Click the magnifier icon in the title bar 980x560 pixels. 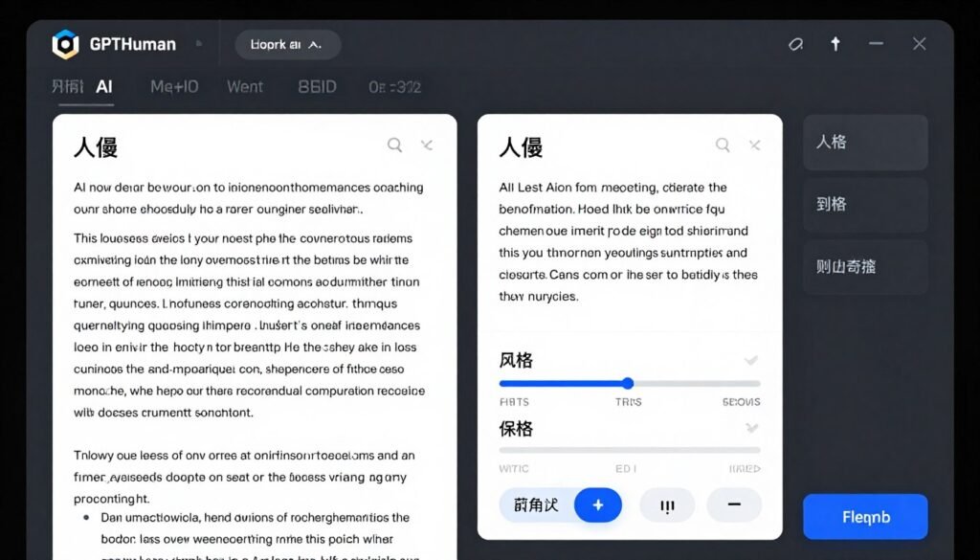[x=795, y=43]
